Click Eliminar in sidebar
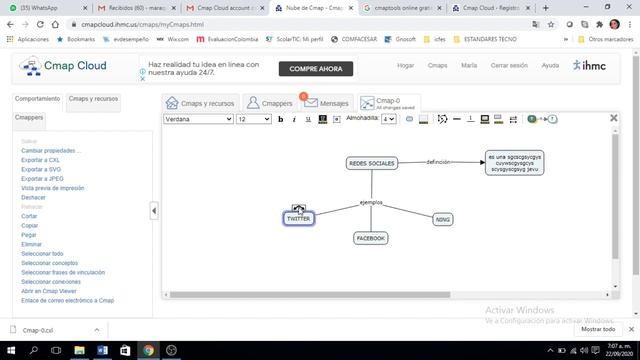Screen dimensions: 640x360 coord(31,244)
